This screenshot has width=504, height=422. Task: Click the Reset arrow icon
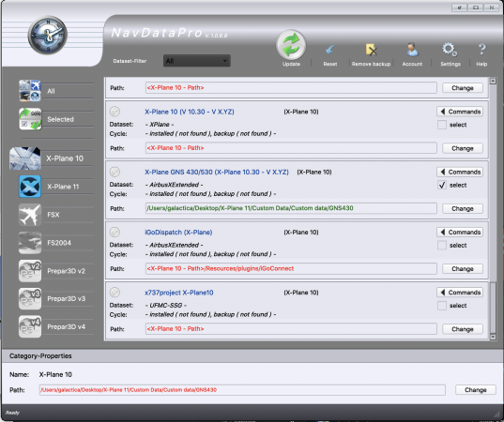(330, 50)
